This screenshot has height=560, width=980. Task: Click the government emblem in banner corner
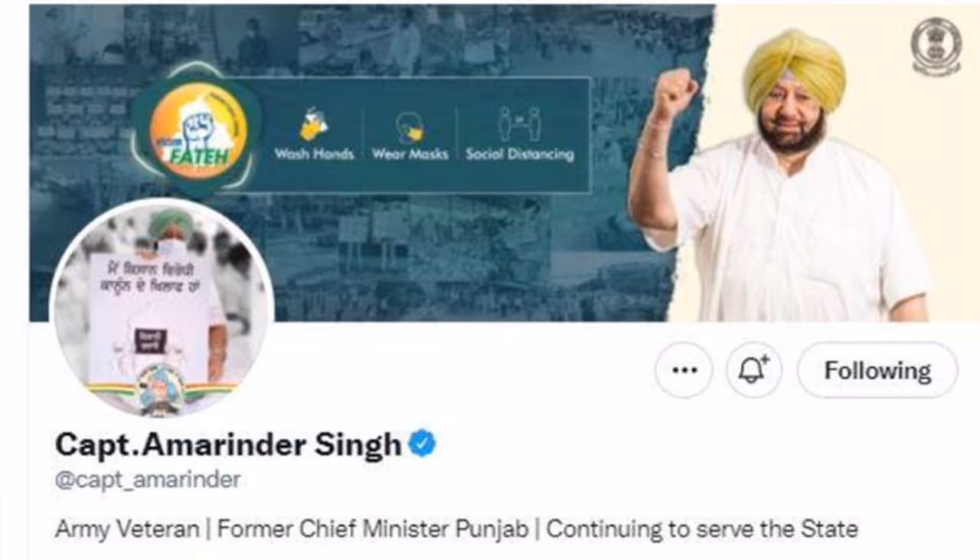click(936, 46)
